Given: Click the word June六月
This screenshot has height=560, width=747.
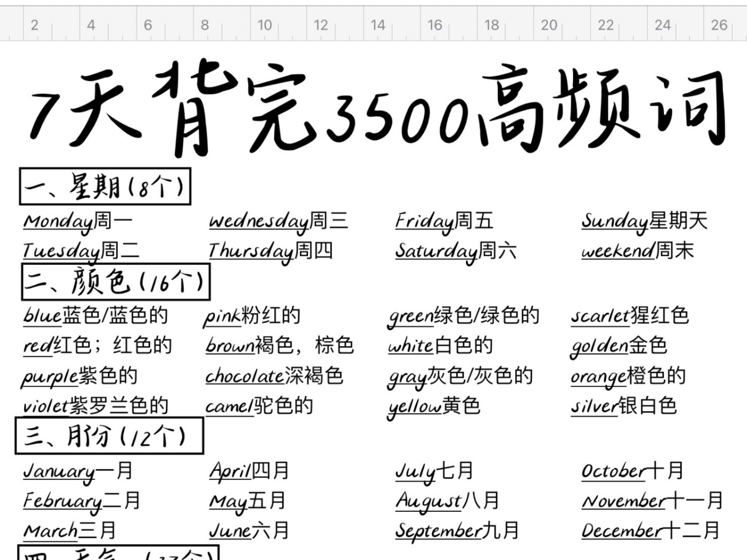Looking at the screenshot, I should pyautogui.click(x=249, y=531).
